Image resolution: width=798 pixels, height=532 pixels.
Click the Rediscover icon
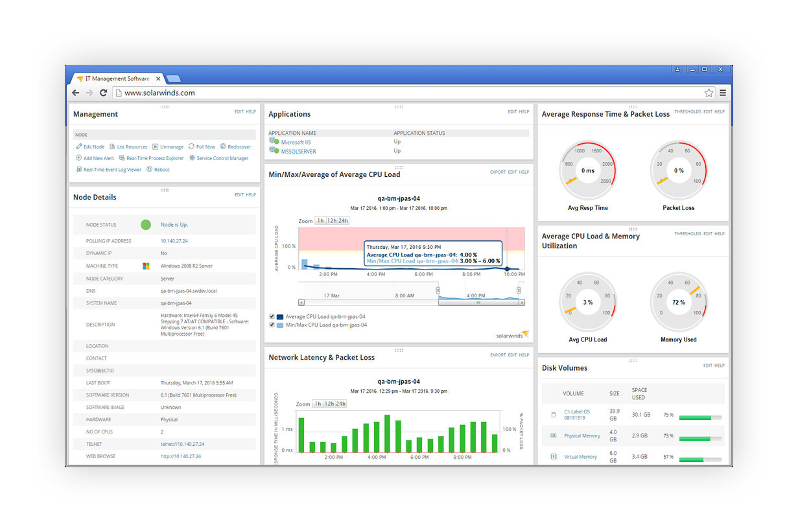coord(223,147)
